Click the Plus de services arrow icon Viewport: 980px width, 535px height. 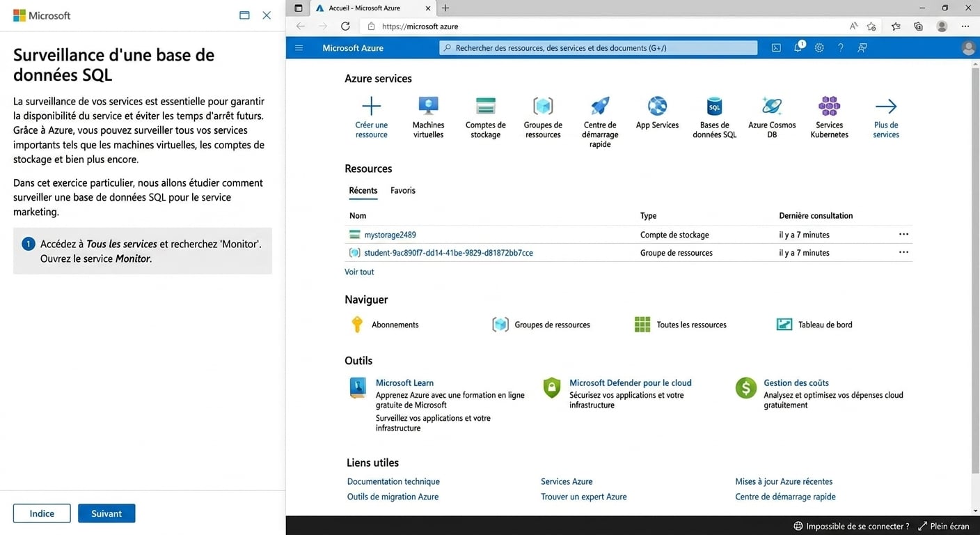(886, 106)
